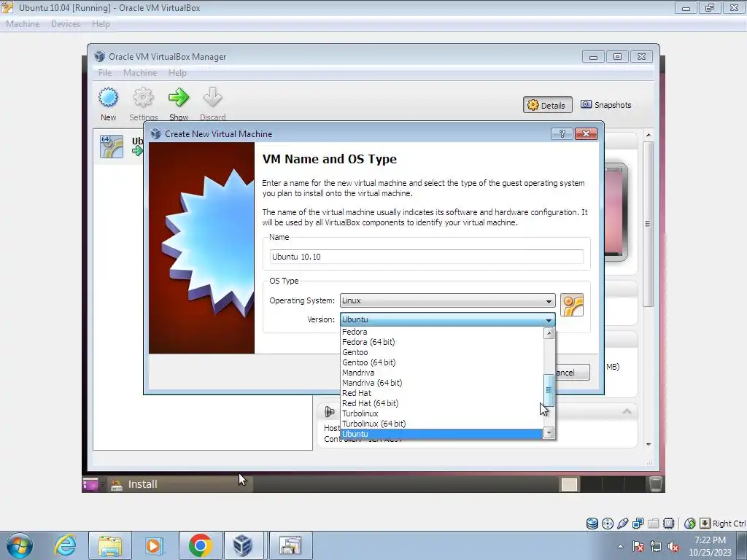This screenshot has width=747, height=560.
Task: Click the details pane vertical scrollbar in the Manager
Action: tap(648, 224)
